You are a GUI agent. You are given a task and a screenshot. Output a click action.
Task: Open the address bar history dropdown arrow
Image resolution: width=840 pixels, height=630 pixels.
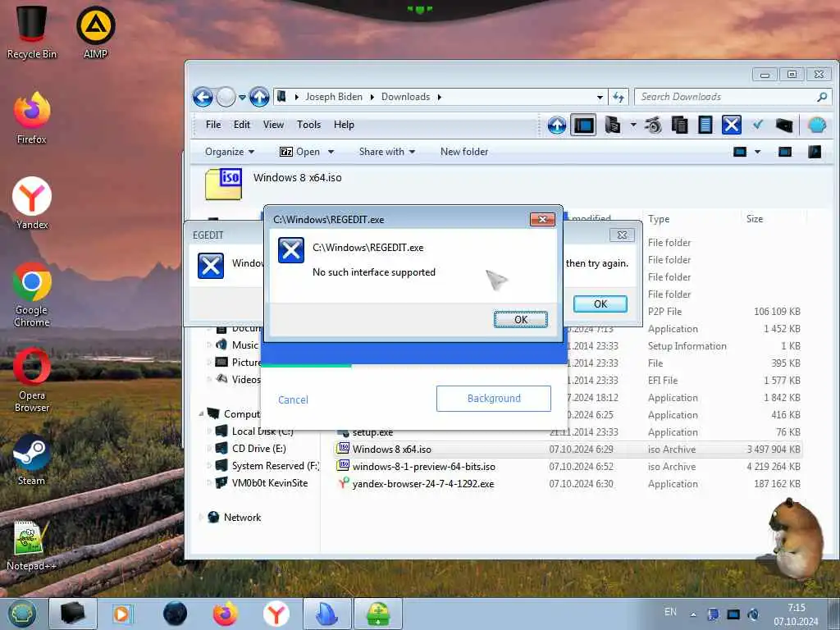tap(600, 97)
